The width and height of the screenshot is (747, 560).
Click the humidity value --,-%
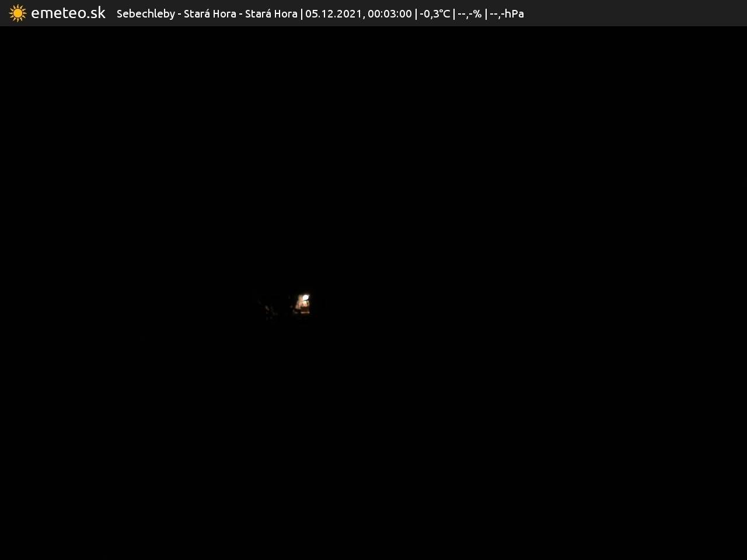tap(470, 13)
